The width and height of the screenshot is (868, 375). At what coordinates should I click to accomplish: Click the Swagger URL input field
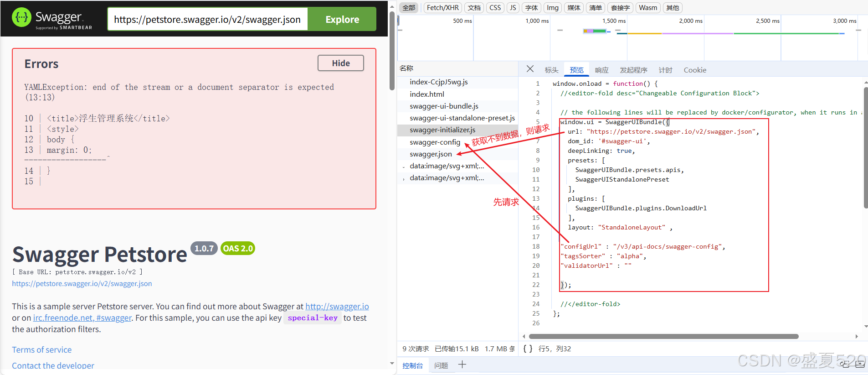click(x=207, y=19)
